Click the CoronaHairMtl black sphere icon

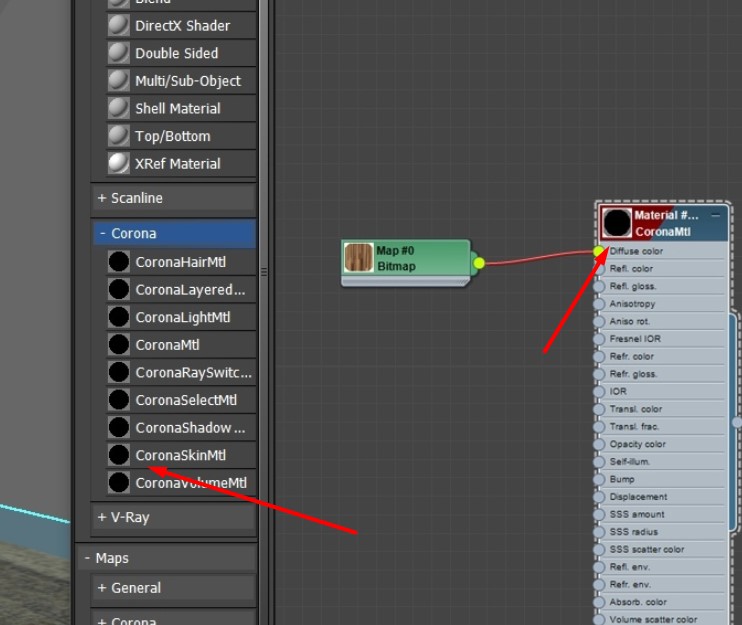118,262
